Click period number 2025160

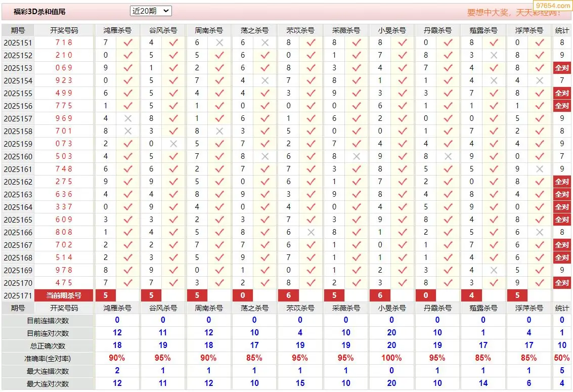[x=18, y=157]
